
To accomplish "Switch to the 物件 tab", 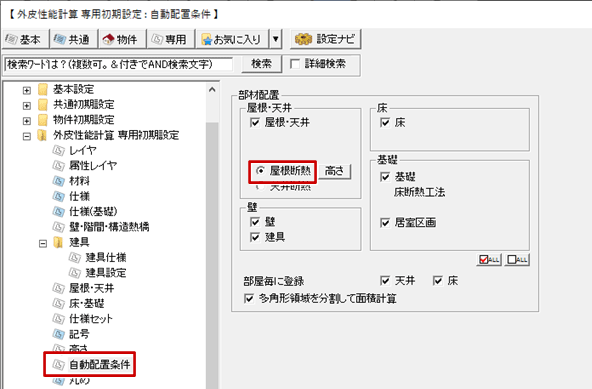I will tap(122, 39).
